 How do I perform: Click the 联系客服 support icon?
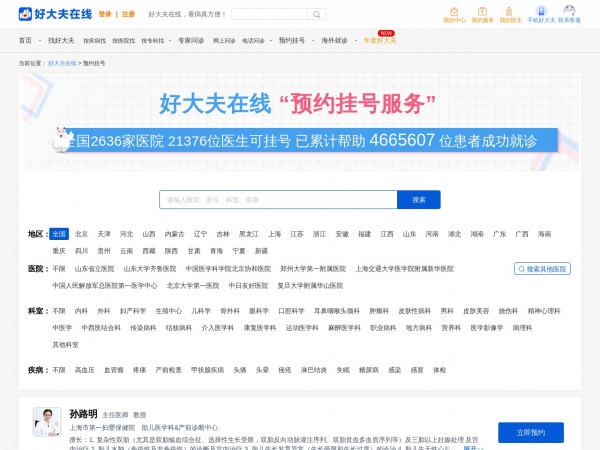click(x=569, y=14)
